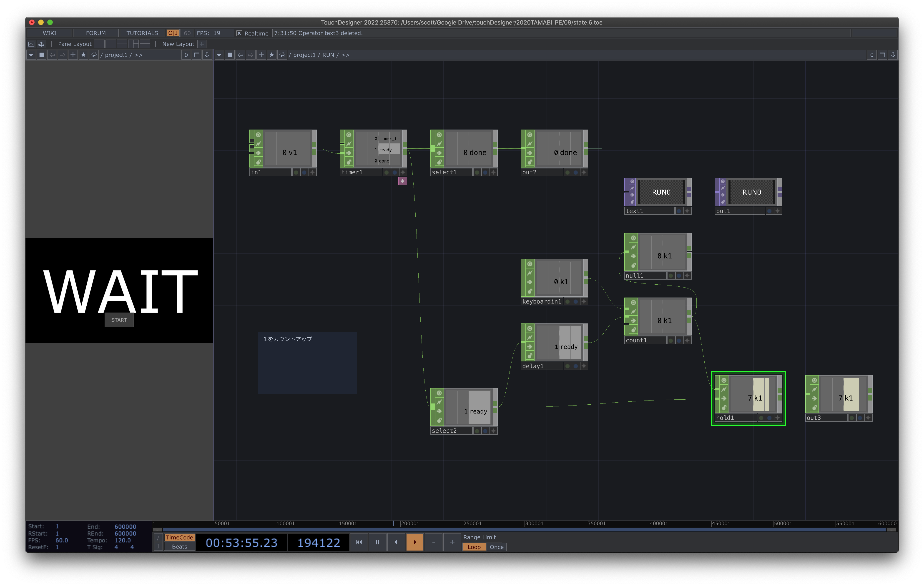Open the RUN pane type dropdown arrow
The width and height of the screenshot is (924, 586).
(219, 55)
